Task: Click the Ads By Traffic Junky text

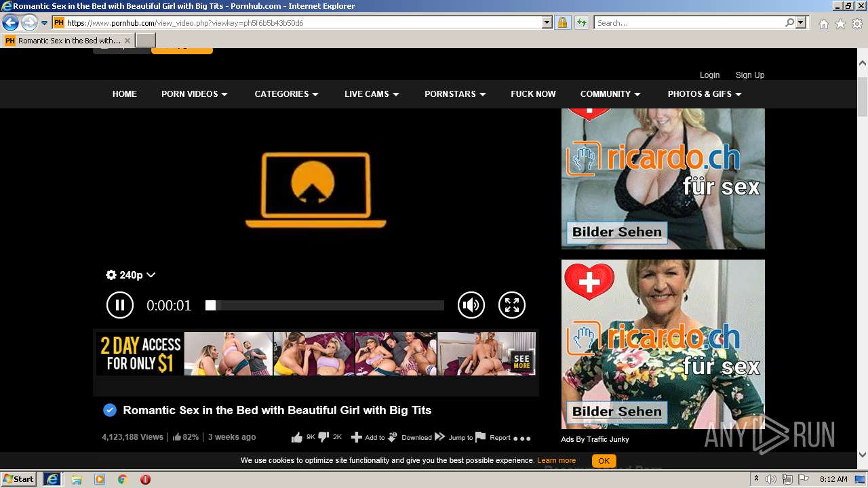Action: [x=595, y=439]
